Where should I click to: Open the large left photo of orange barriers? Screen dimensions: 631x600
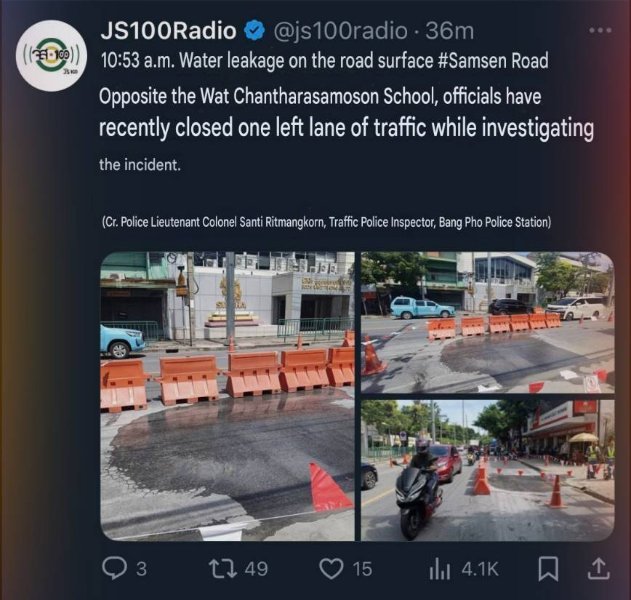coord(227,396)
